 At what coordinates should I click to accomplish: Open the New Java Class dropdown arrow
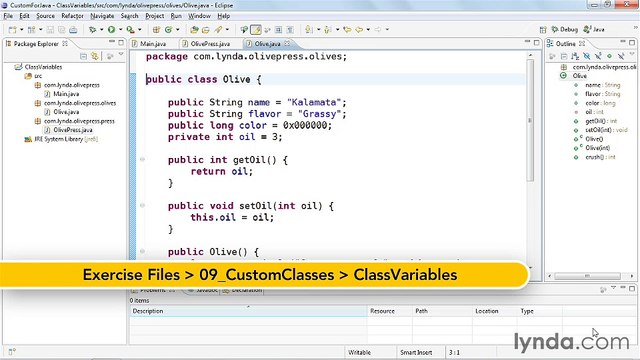pyautogui.click(x=177, y=30)
